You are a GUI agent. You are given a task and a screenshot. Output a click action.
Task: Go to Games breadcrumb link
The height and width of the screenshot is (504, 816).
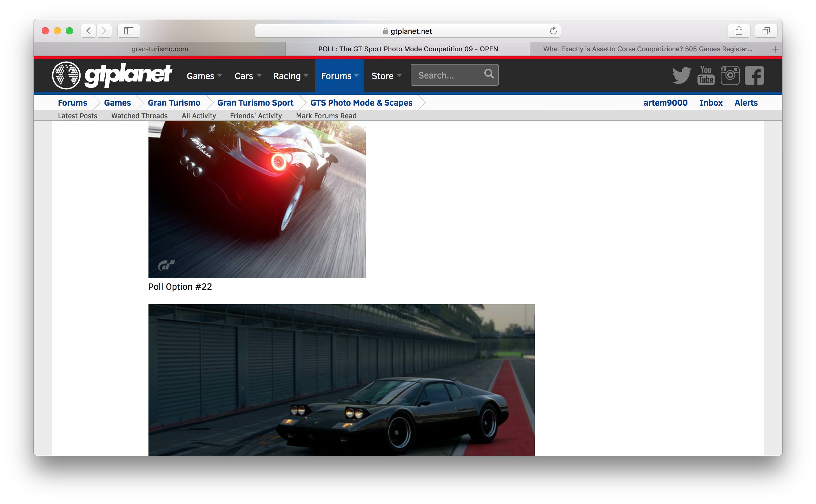point(117,103)
